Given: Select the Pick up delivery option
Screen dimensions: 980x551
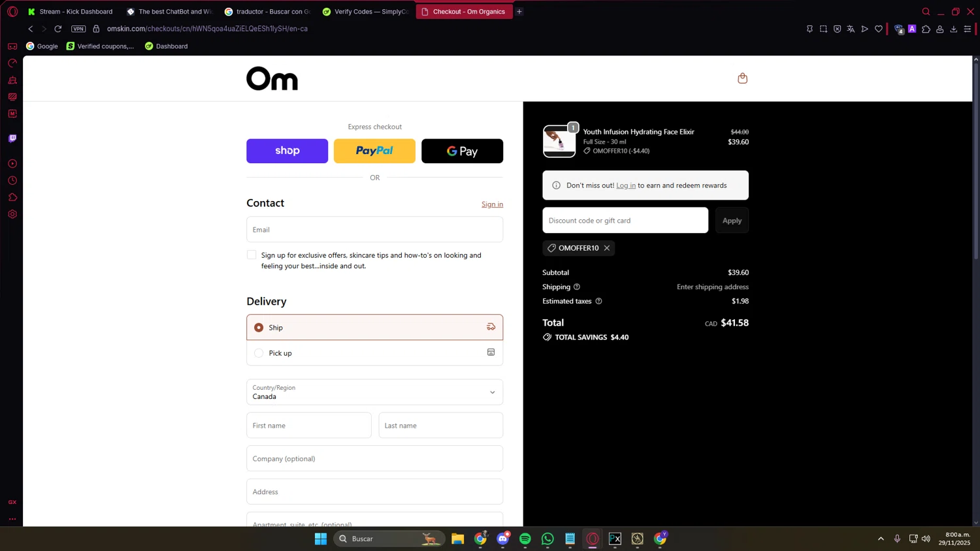Looking at the screenshot, I should pos(374,353).
